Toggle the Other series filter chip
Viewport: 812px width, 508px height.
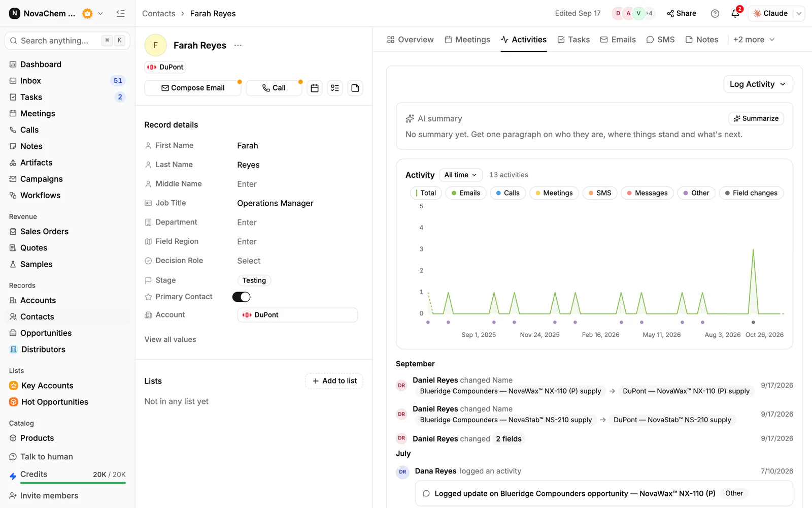696,193
